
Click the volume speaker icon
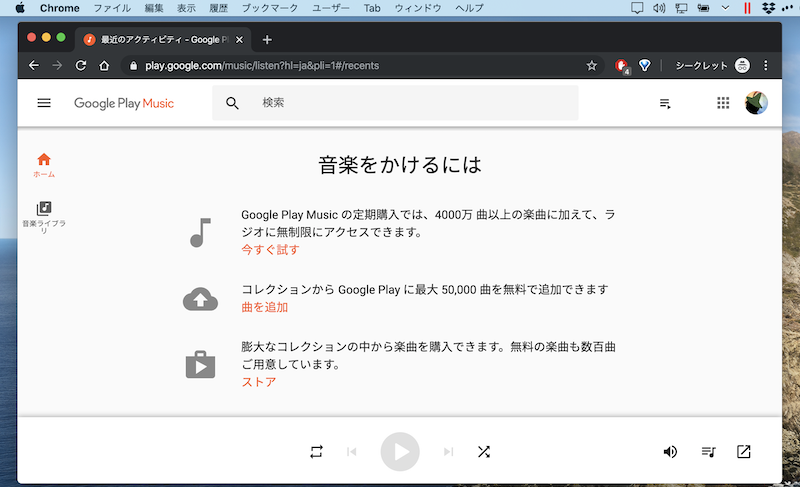(x=670, y=452)
